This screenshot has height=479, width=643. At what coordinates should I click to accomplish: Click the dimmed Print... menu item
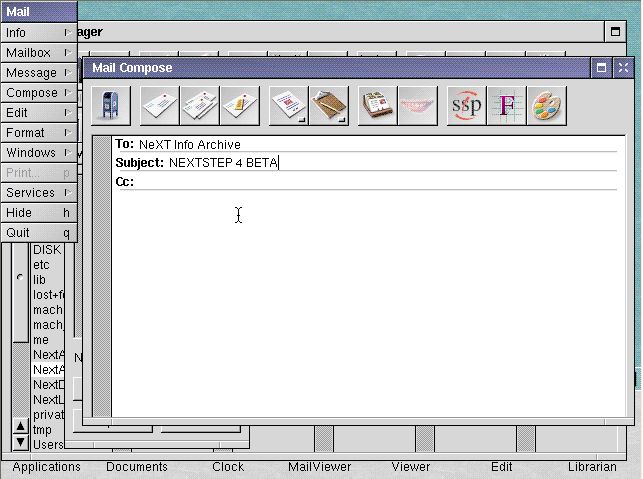tap(39, 173)
